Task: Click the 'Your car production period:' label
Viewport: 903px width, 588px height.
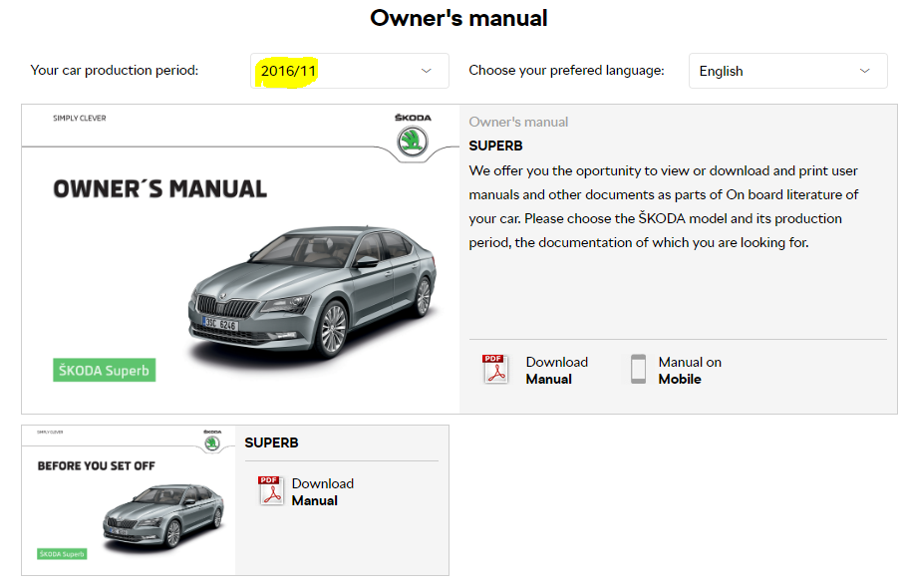Action: point(114,70)
